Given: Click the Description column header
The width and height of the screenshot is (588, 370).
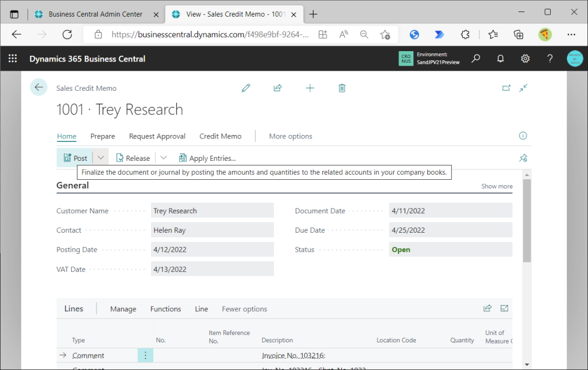Looking at the screenshot, I should pos(277,340).
